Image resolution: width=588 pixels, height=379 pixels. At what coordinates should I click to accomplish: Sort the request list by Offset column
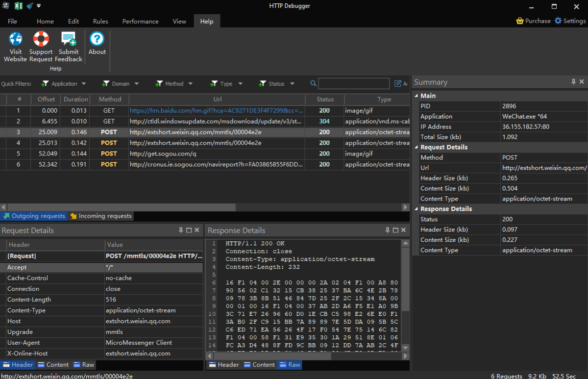tap(47, 100)
